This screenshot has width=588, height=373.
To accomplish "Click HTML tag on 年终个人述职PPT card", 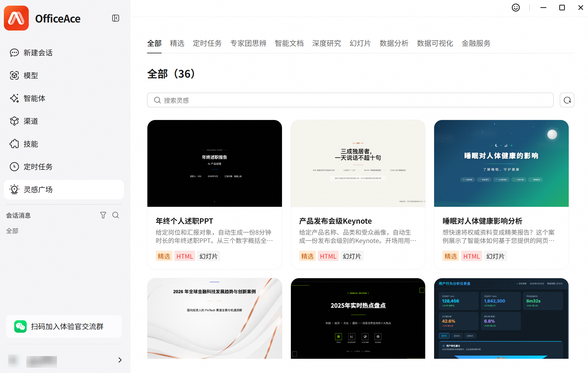I will click(184, 256).
